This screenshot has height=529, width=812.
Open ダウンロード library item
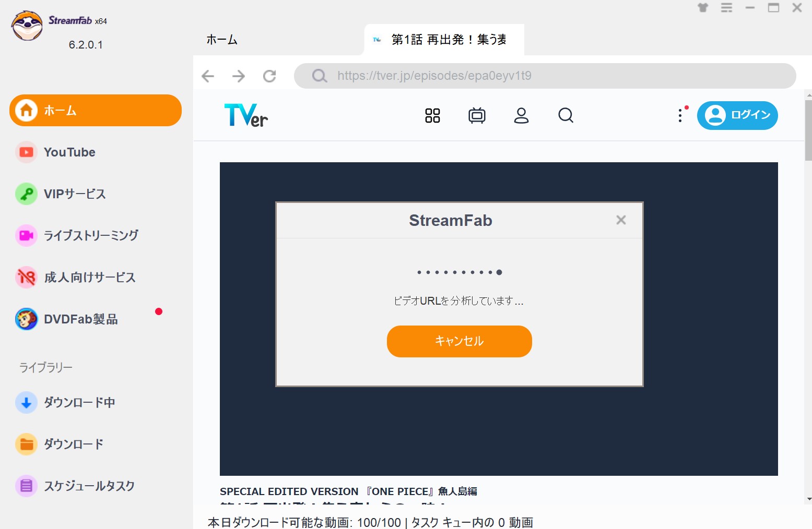[x=96, y=444]
